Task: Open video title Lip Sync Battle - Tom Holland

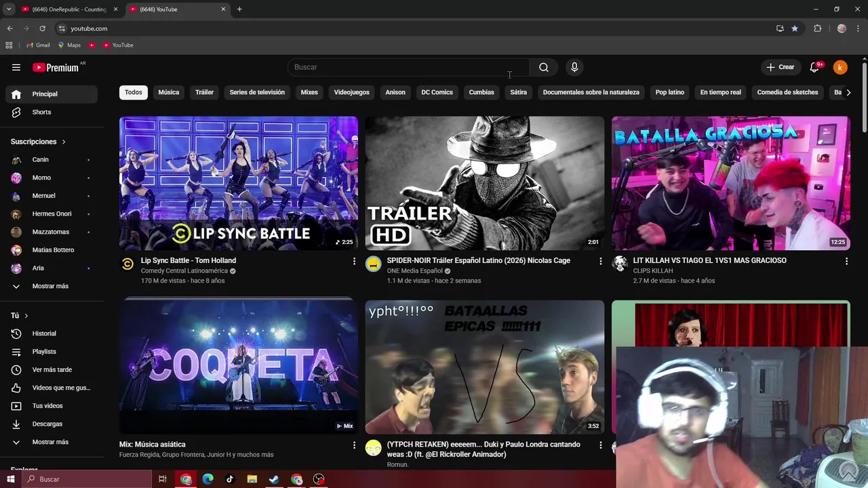Action: coord(189,260)
